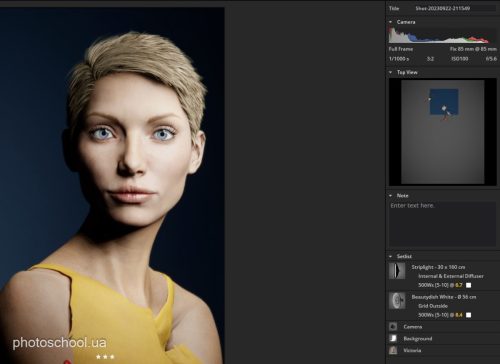
Task: Select the Victoria model icon in Setlist
Action: pos(393,350)
